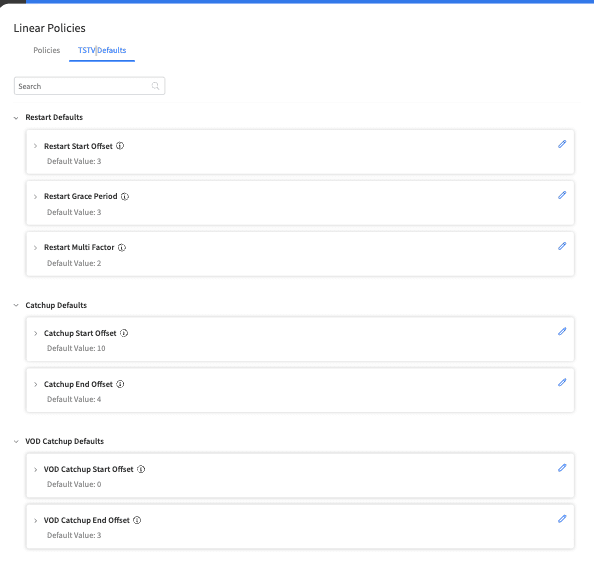This screenshot has height=576, width=594.
Task: Edit the Restart Start Offset default
Action: [x=562, y=144]
